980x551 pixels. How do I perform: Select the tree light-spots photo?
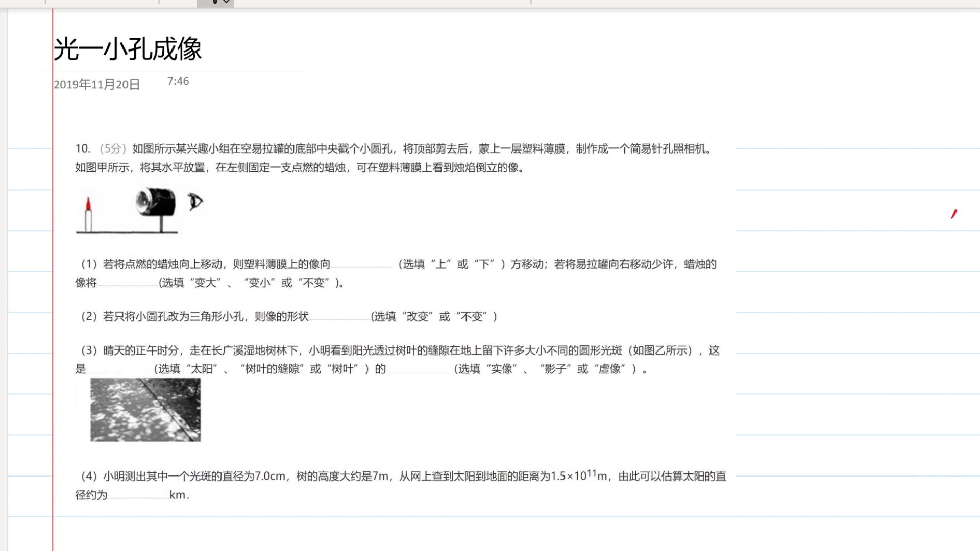coord(145,410)
